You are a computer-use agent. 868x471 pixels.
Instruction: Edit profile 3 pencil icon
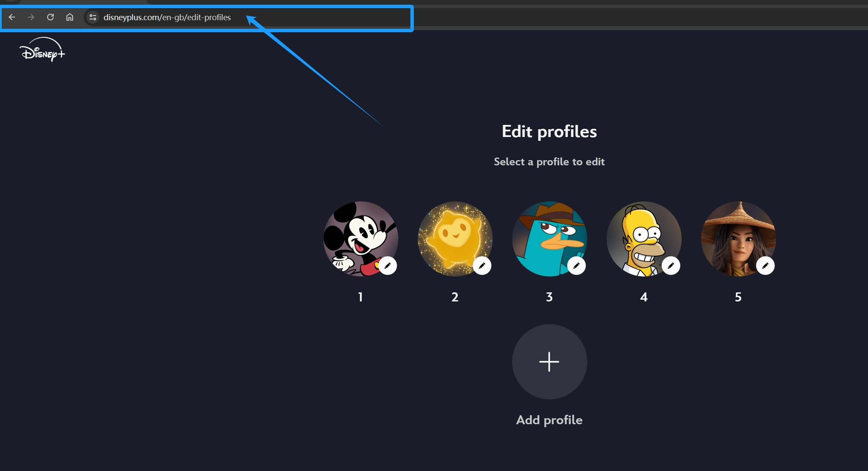click(x=577, y=266)
